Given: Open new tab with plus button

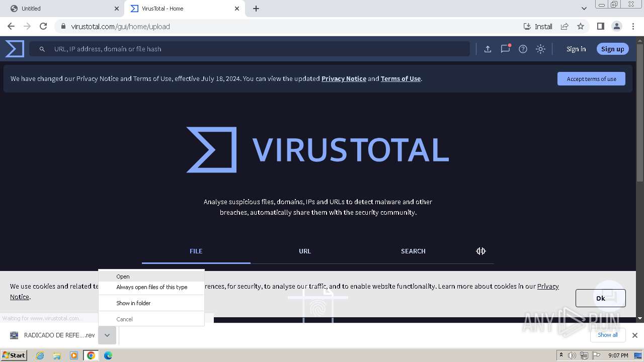Looking at the screenshot, I should (x=256, y=9).
